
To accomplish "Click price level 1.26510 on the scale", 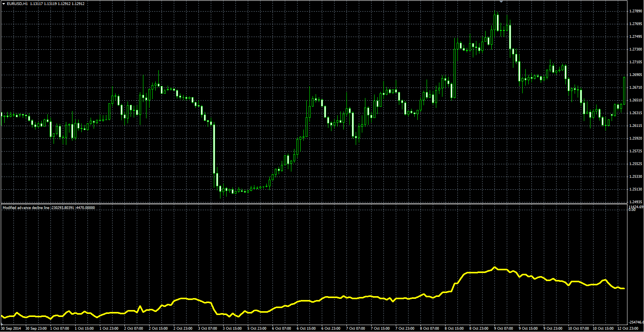I will (636, 100).
